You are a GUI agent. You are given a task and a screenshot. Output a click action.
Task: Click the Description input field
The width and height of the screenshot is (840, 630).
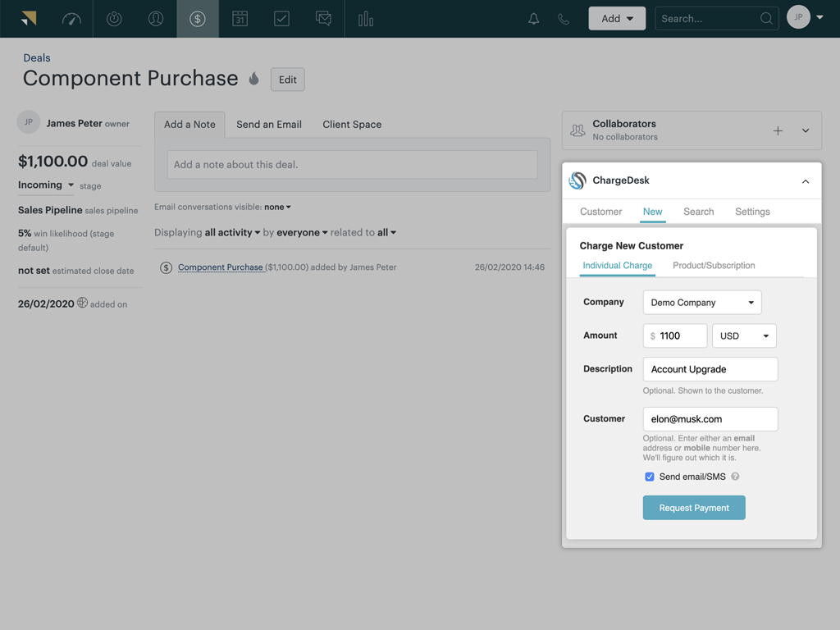point(710,369)
